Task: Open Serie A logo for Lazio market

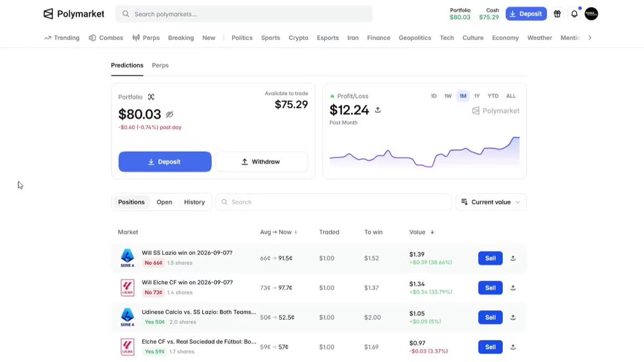Action: [x=127, y=258]
